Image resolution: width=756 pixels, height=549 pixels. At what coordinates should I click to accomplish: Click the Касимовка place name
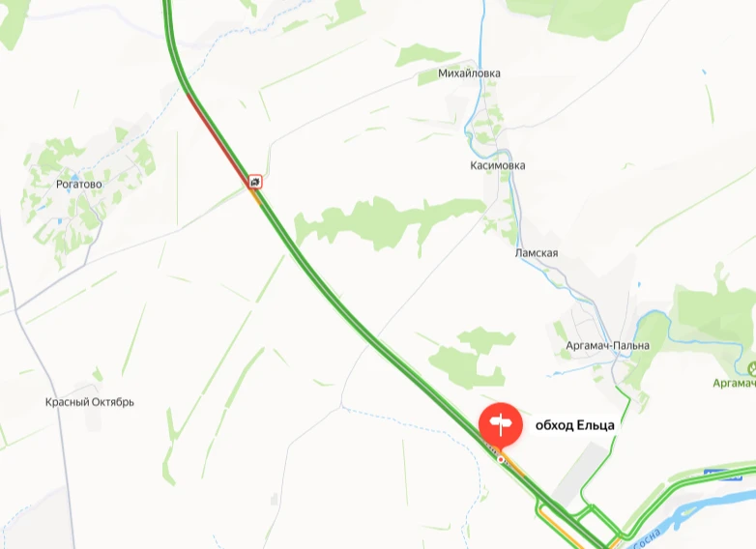[x=498, y=165]
